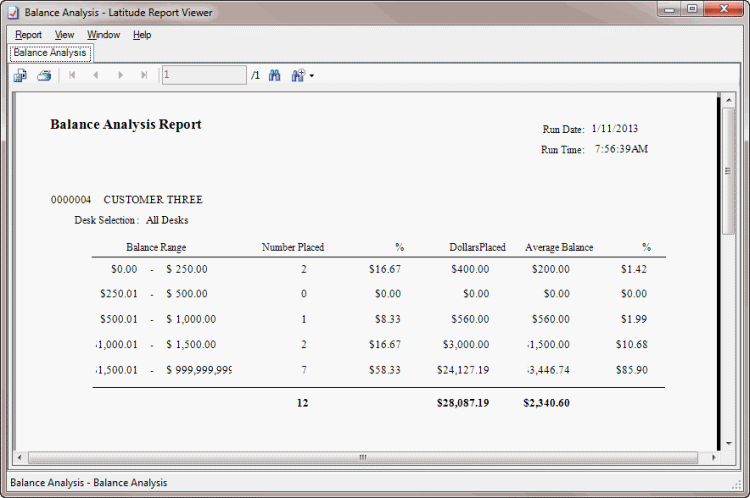Viewport: 750px width, 498px height.
Task: Go to the next page
Action: pos(121,75)
